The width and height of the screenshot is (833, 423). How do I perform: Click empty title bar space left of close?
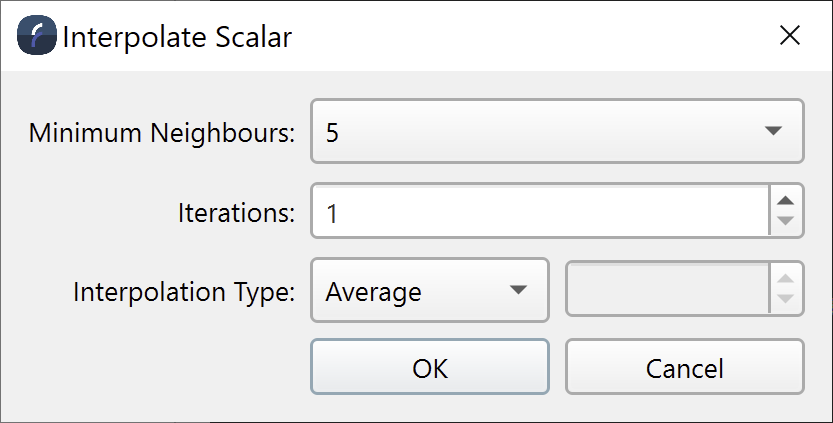coord(550,36)
